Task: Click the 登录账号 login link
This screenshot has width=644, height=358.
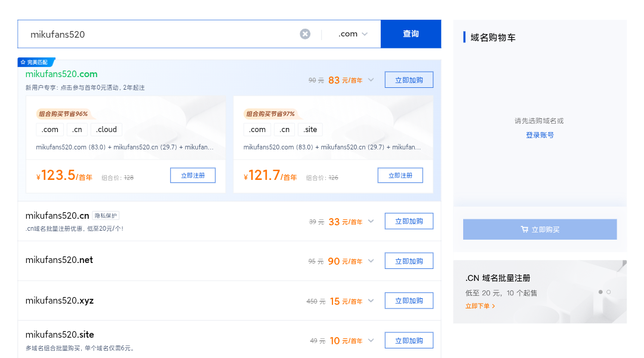Action: tap(540, 135)
